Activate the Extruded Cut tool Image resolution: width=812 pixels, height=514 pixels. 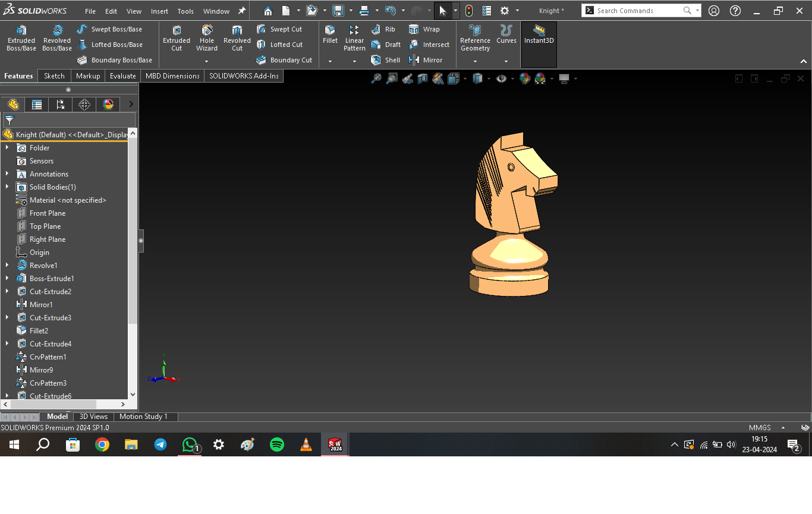pyautogui.click(x=177, y=39)
